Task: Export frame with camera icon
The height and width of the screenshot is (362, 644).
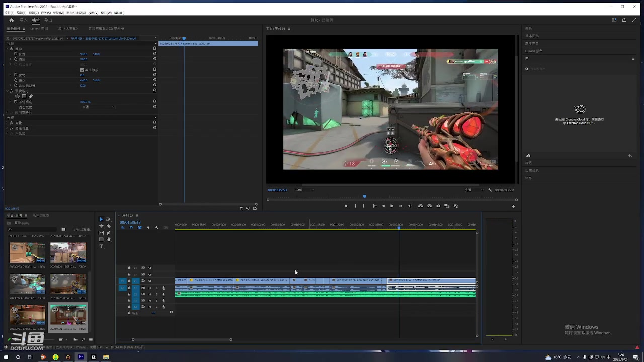Action: [x=438, y=206]
